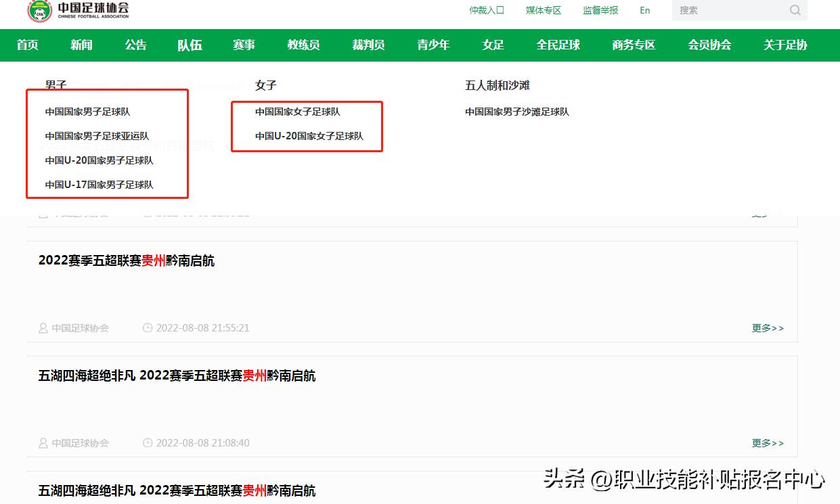Click 更多>> on the first article
This screenshot has width=840, height=504.
pyautogui.click(x=768, y=328)
